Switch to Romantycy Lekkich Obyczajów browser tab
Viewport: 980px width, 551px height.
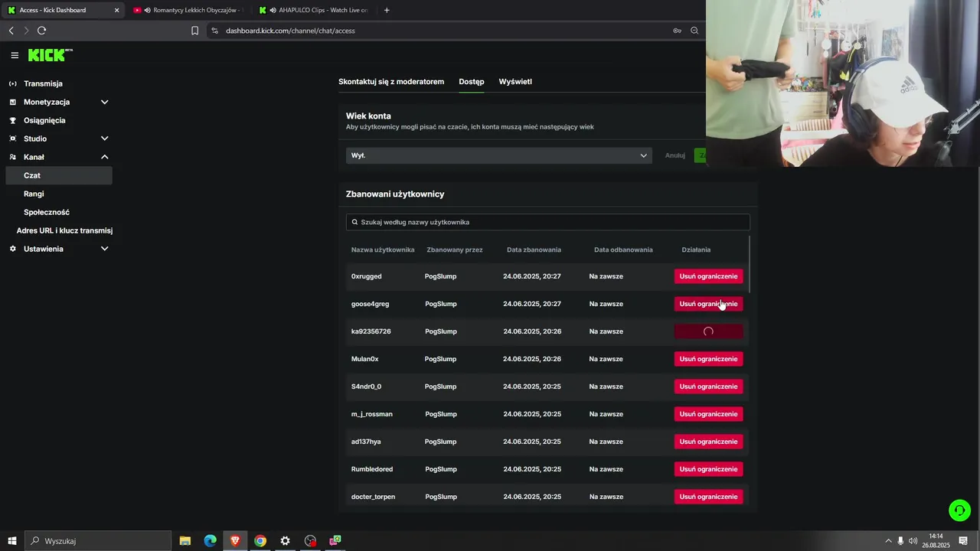[x=189, y=10]
